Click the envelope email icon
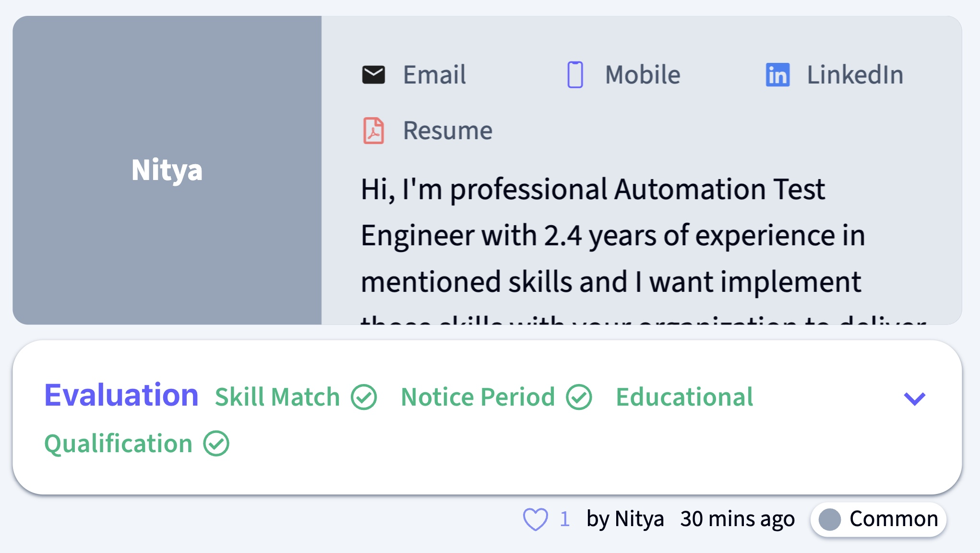 373,75
